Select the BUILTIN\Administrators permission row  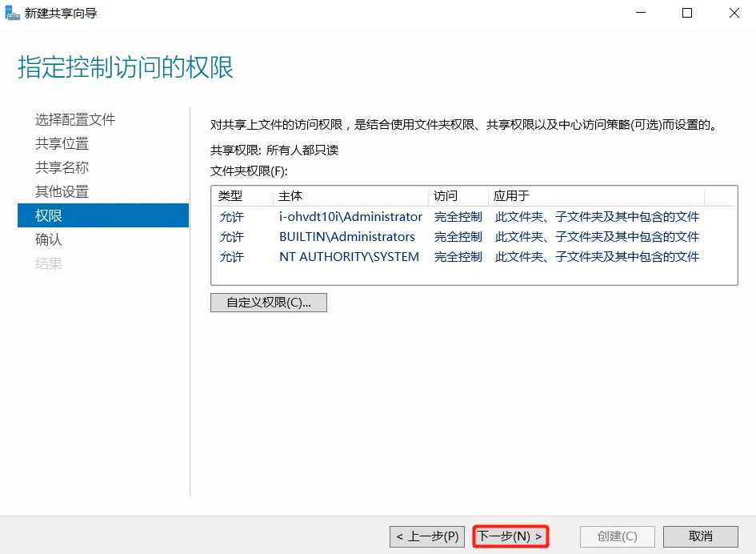(x=347, y=237)
